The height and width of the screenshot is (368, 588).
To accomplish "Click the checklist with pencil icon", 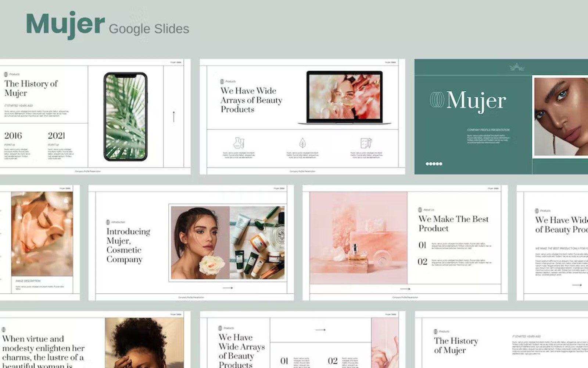I will pos(366,143).
